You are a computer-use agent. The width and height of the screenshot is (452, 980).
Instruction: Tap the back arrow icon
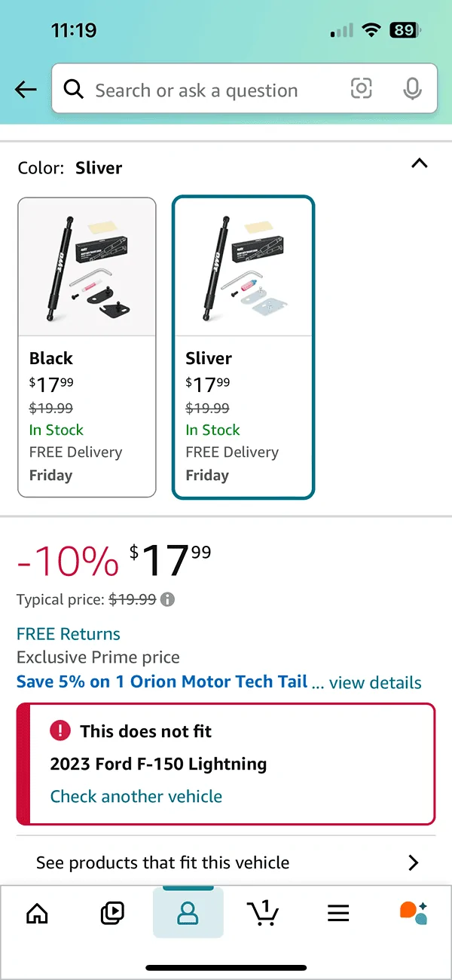26,90
